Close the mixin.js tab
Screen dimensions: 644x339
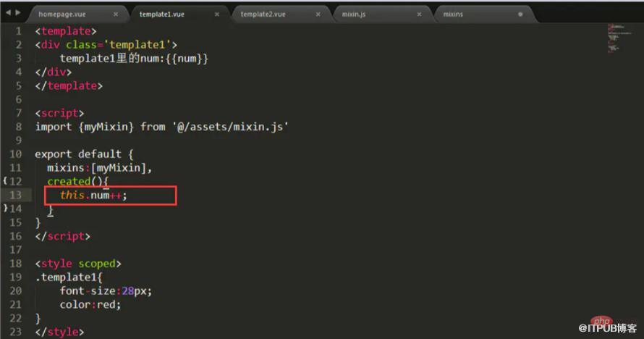419,14
